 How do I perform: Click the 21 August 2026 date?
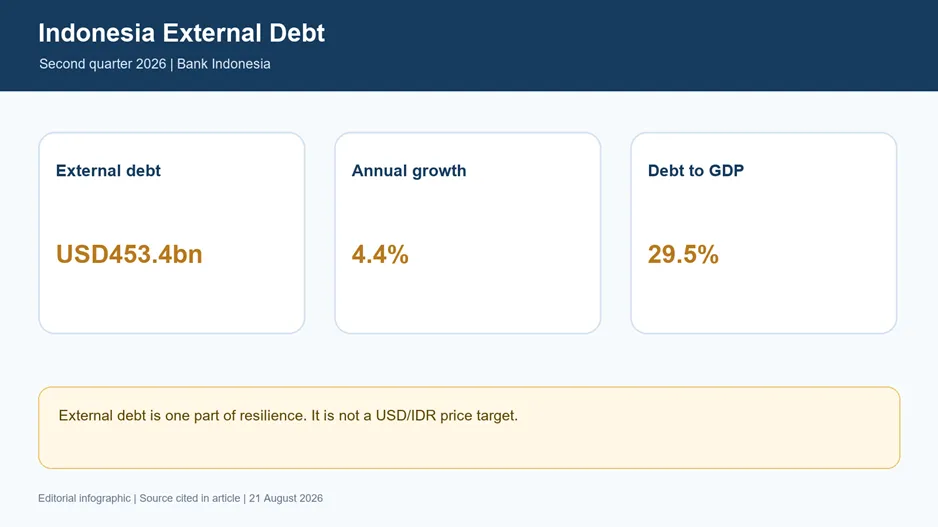click(286, 498)
